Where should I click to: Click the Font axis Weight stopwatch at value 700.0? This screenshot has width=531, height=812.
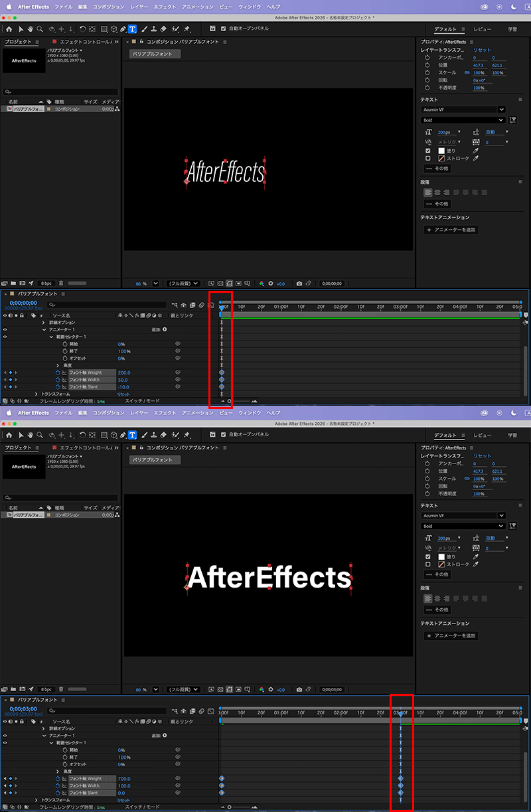coord(58,779)
